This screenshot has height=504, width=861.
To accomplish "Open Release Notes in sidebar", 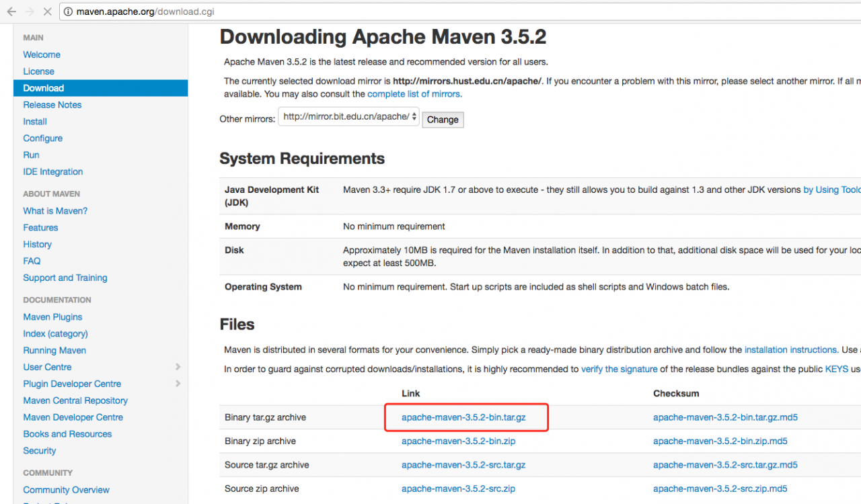I will [x=52, y=105].
